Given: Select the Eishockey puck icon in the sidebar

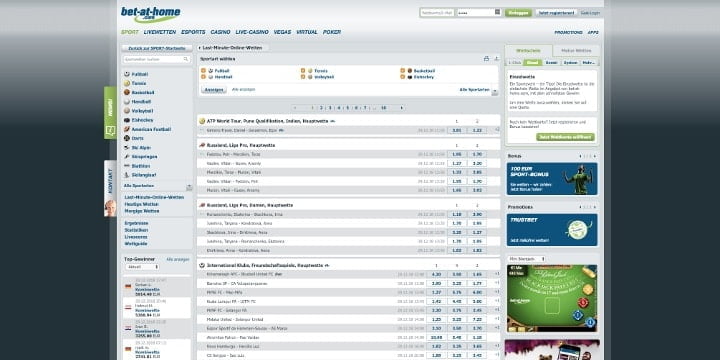Looking at the screenshot, I should 127,120.
